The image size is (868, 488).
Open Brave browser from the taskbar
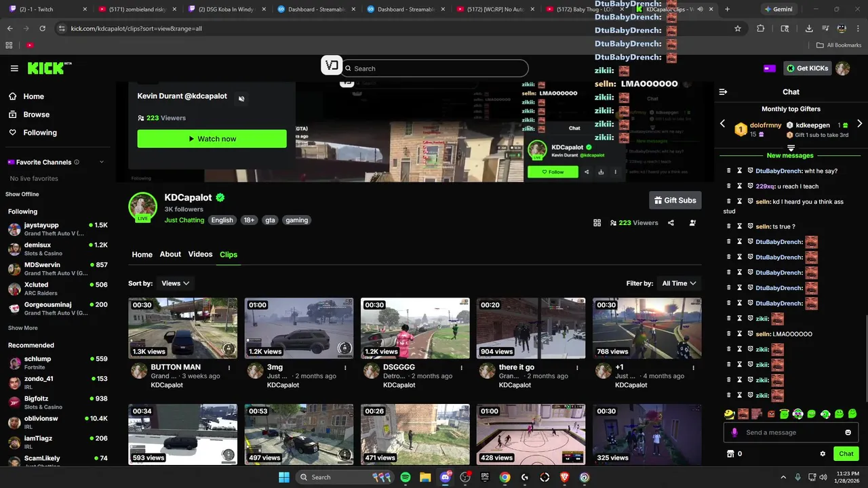click(565, 477)
